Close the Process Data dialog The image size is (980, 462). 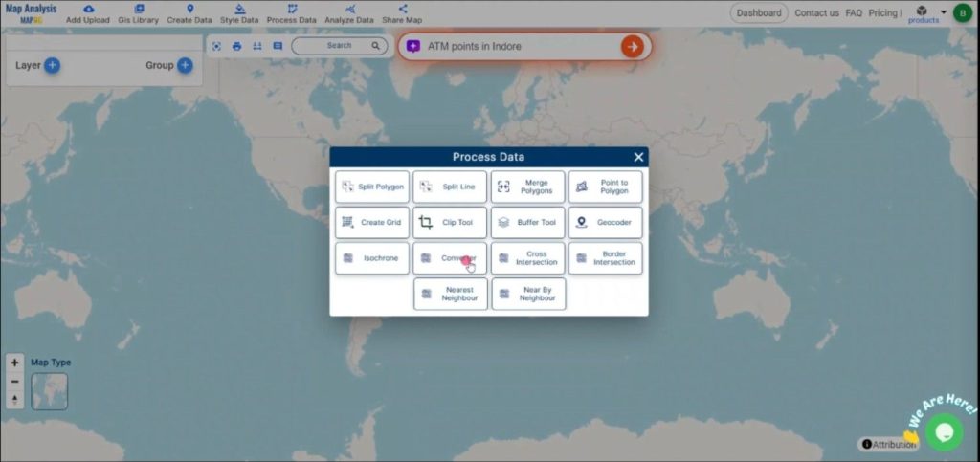click(638, 157)
